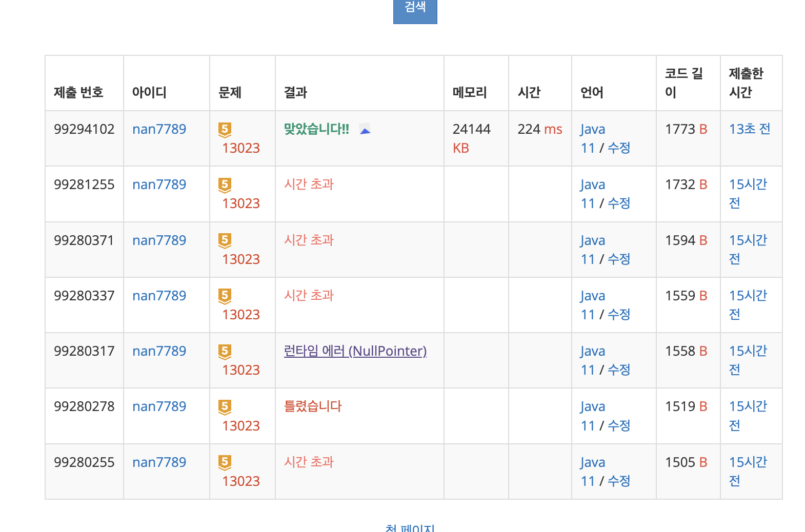Screen dimensions: 805x532
Task: Click the 틀렸습니다 result in row 99280278
Action: pyautogui.click(x=313, y=406)
